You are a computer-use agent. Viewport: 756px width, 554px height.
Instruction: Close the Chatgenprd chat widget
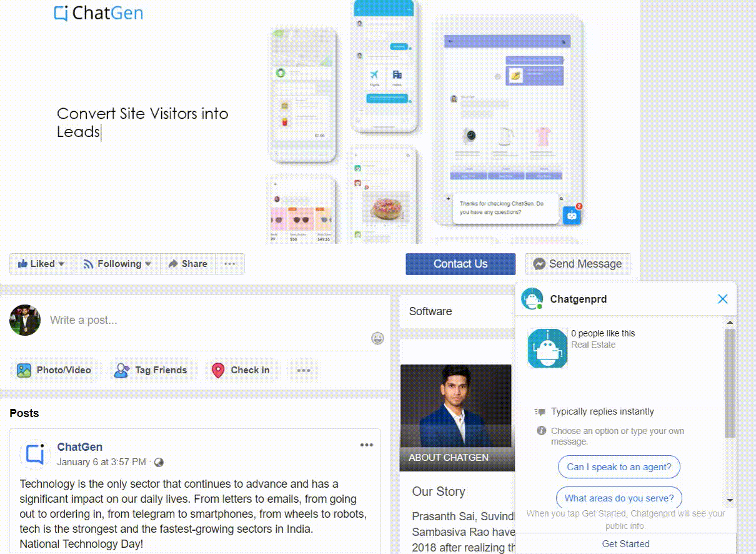[723, 299]
